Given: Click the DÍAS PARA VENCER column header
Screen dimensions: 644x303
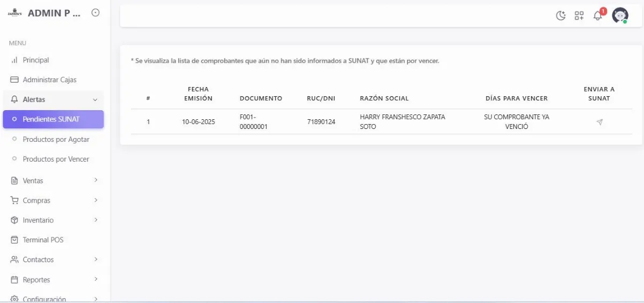Looking at the screenshot, I should (x=517, y=98).
